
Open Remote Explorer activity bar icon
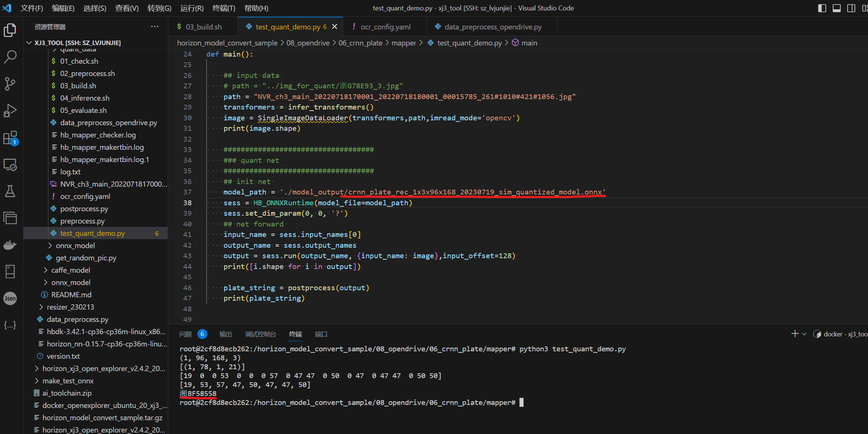click(10, 164)
